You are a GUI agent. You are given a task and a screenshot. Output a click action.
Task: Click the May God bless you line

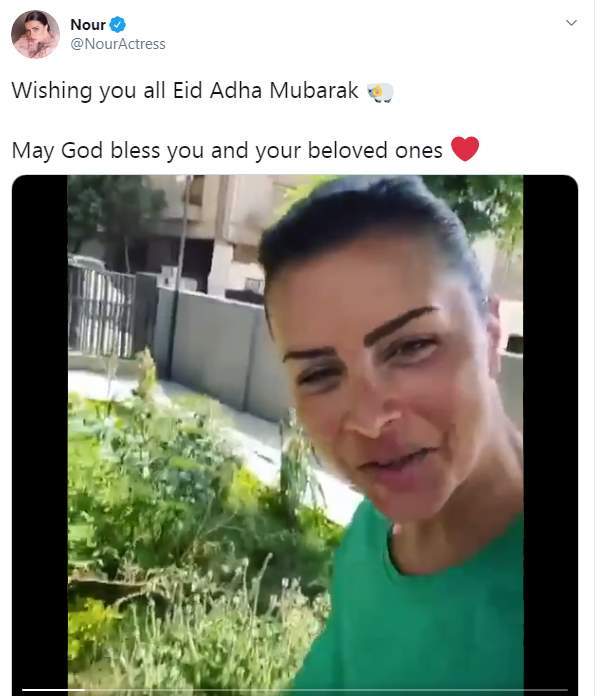pos(227,150)
